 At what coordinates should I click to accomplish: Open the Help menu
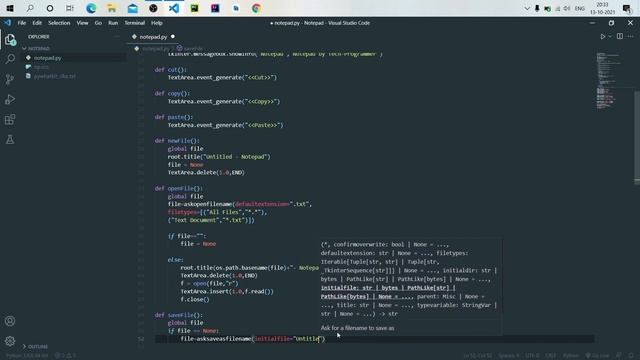tap(157, 23)
